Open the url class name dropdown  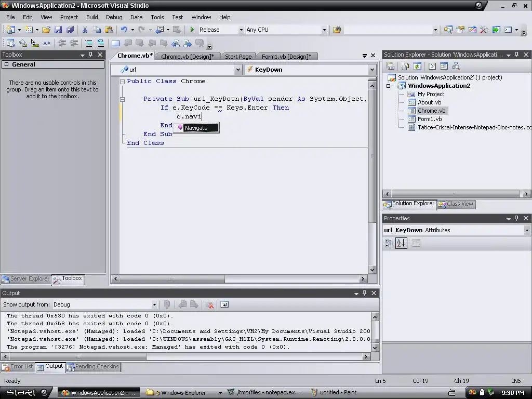tap(238, 70)
